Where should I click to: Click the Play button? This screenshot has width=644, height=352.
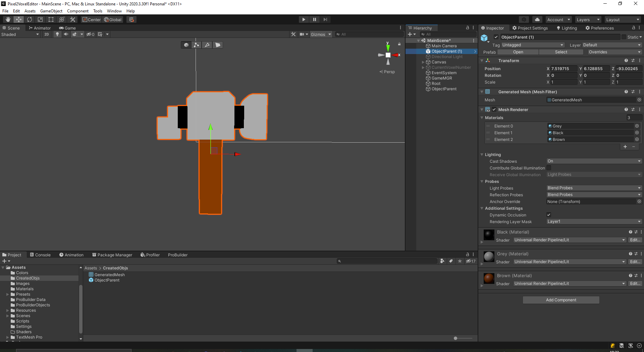click(304, 19)
